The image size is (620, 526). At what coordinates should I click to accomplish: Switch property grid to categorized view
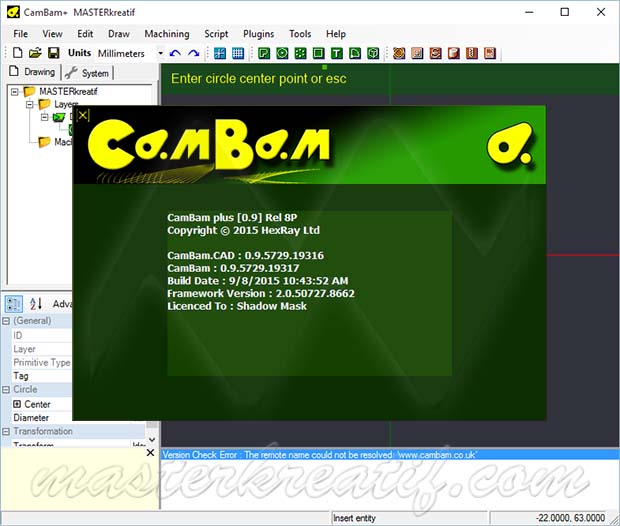(x=13, y=304)
